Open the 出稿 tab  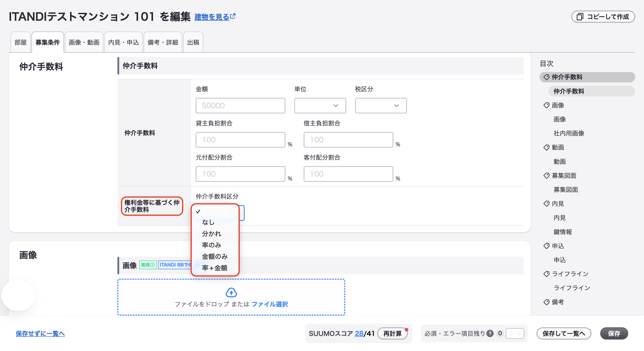(x=193, y=42)
